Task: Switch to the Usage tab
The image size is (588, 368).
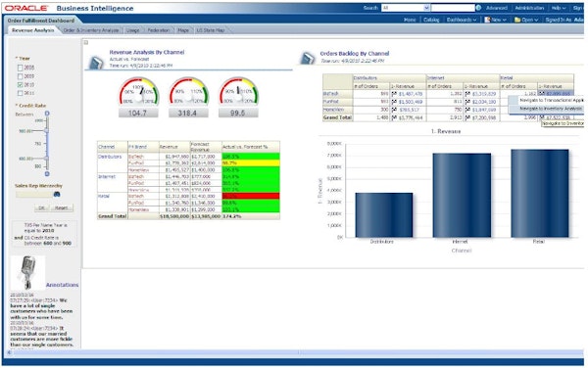Action: click(x=132, y=30)
